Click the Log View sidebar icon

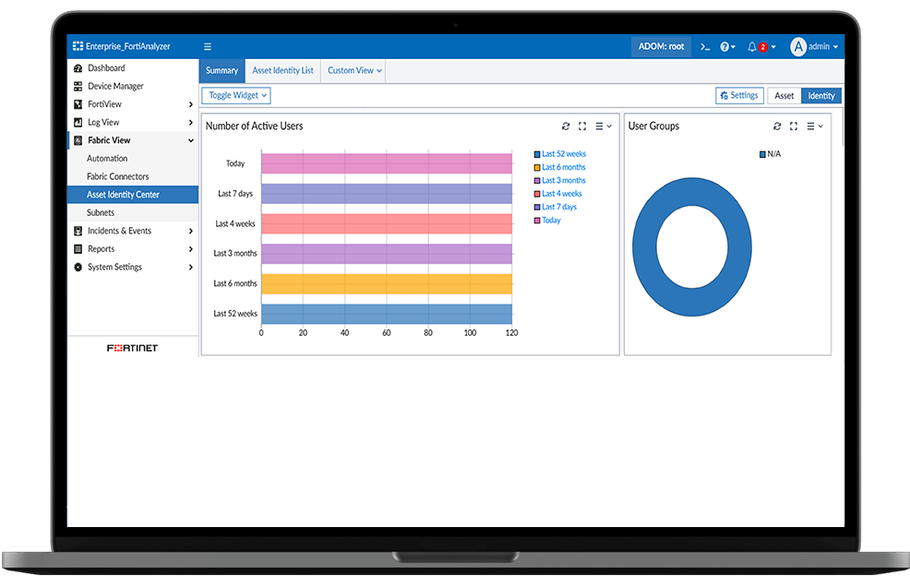78,122
